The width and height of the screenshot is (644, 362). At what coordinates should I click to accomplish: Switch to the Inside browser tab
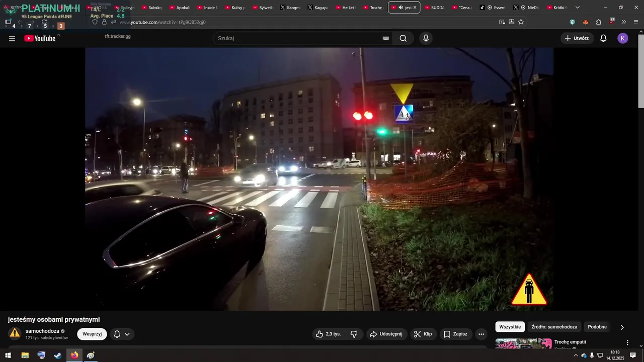[207, 8]
